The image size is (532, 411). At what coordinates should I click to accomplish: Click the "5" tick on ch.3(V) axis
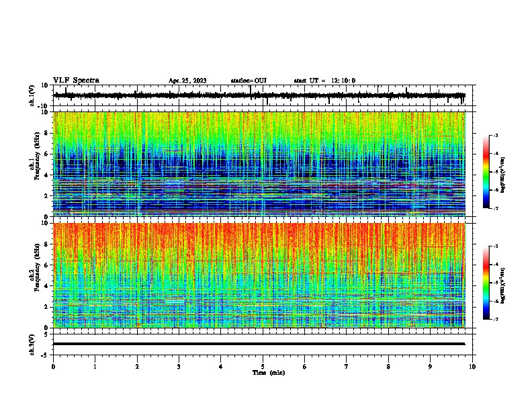click(x=46, y=334)
